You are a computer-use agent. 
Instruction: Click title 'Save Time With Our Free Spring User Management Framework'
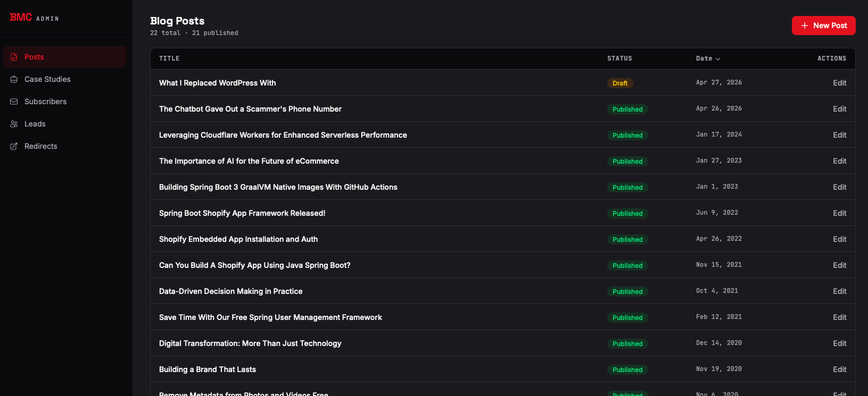270,317
